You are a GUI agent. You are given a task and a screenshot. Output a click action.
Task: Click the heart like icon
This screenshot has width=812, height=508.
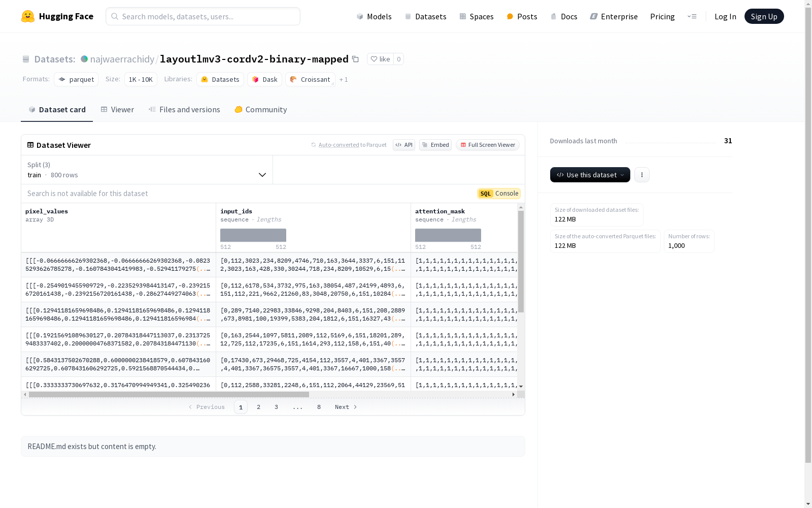tap(374, 59)
